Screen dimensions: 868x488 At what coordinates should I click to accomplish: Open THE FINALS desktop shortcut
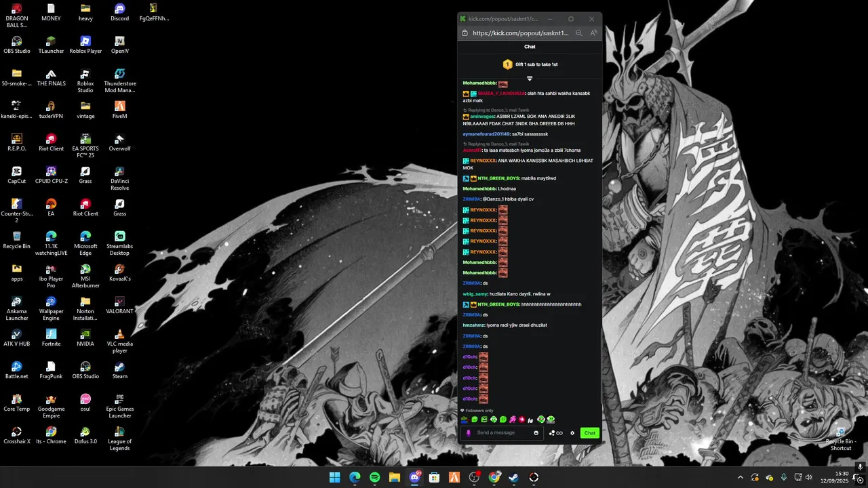51,77
